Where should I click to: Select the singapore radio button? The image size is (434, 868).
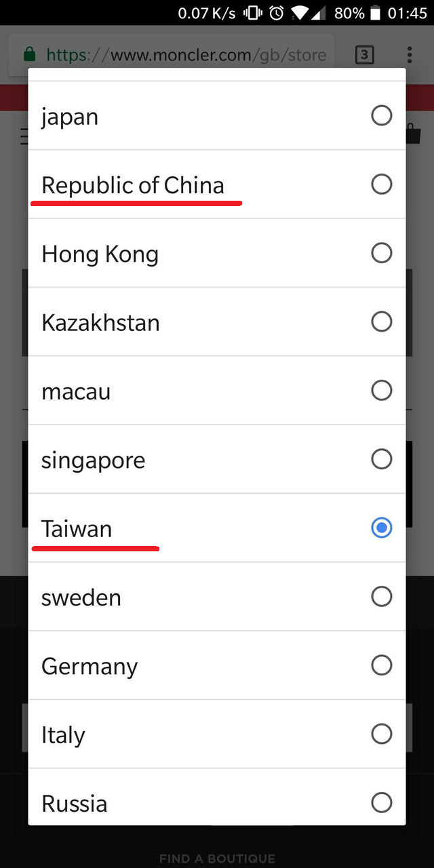[x=381, y=460]
